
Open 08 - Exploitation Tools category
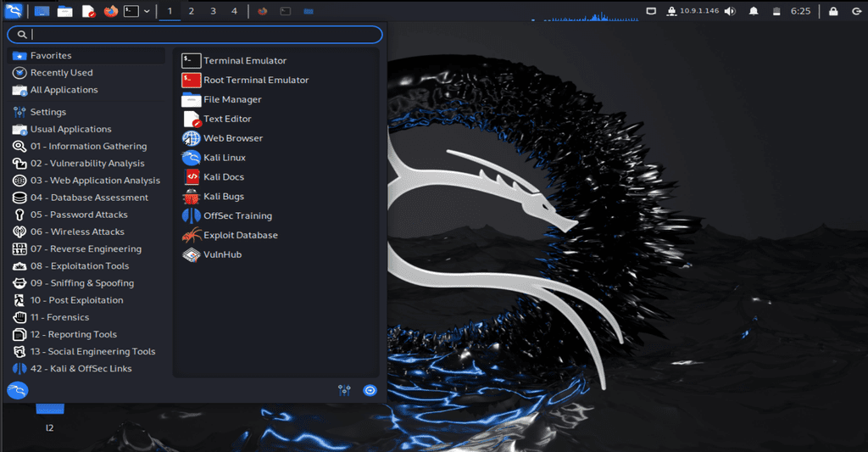pos(87,266)
